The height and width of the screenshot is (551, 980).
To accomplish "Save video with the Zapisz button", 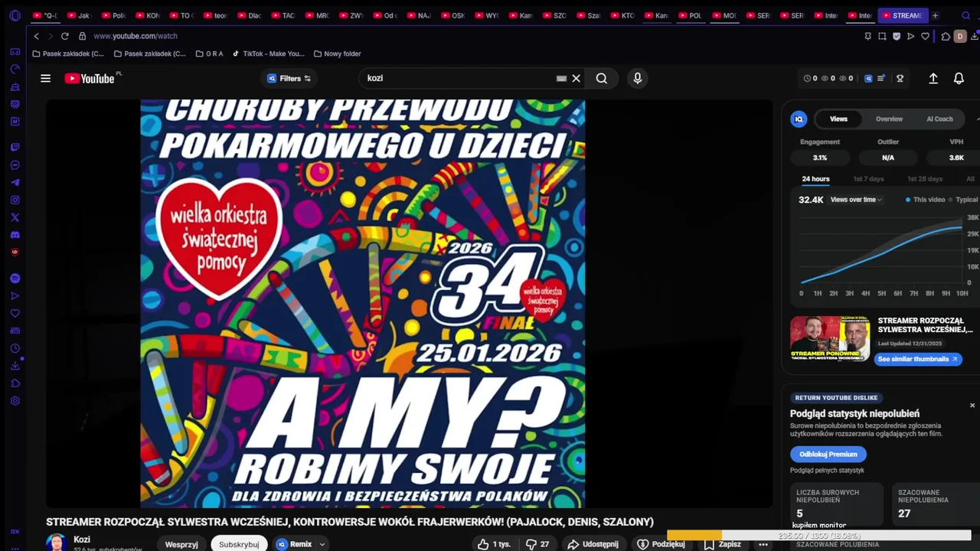I will pos(723,544).
